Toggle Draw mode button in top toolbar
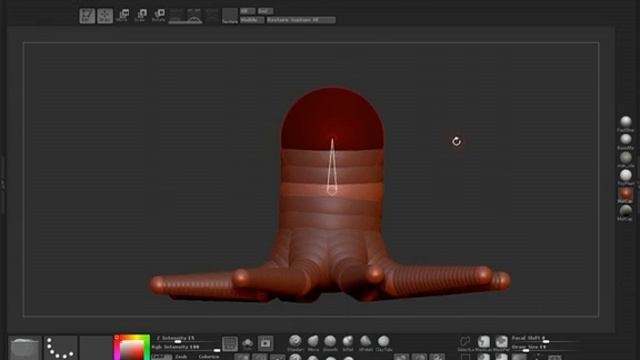This screenshot has width=640, height=360. 105,16
